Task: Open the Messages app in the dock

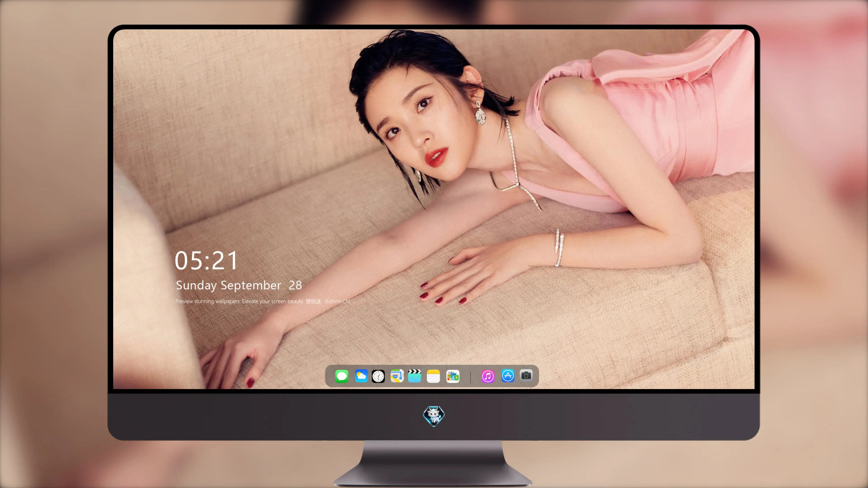Action: 342,376
